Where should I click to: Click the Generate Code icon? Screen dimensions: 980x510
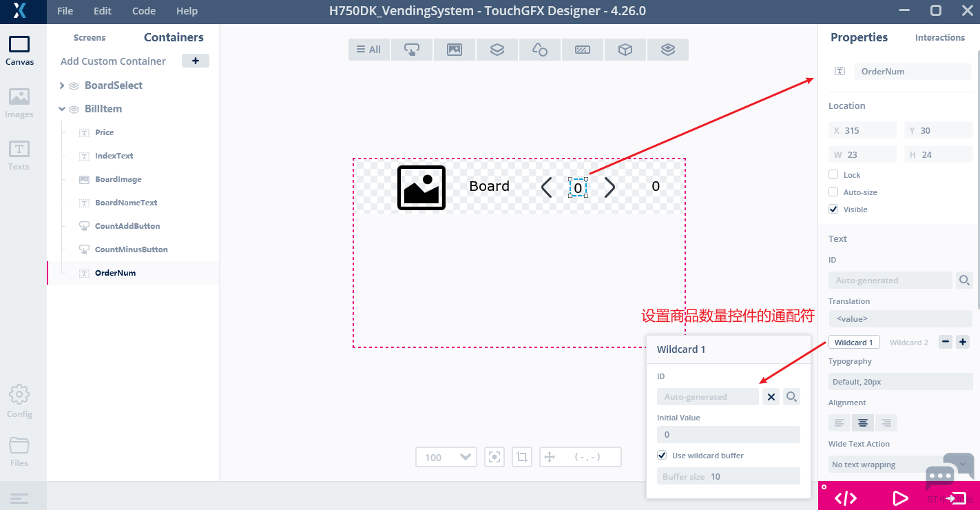(846, 498)
